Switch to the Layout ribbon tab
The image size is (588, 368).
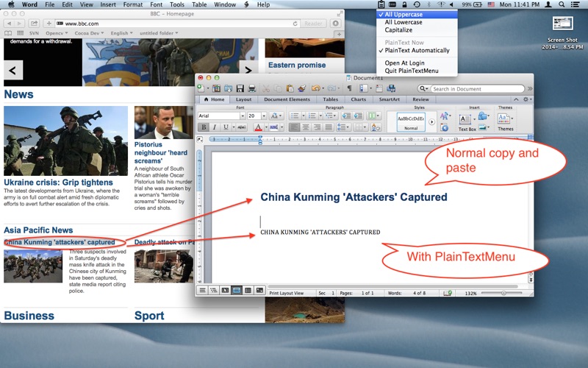tap(243, 99)
